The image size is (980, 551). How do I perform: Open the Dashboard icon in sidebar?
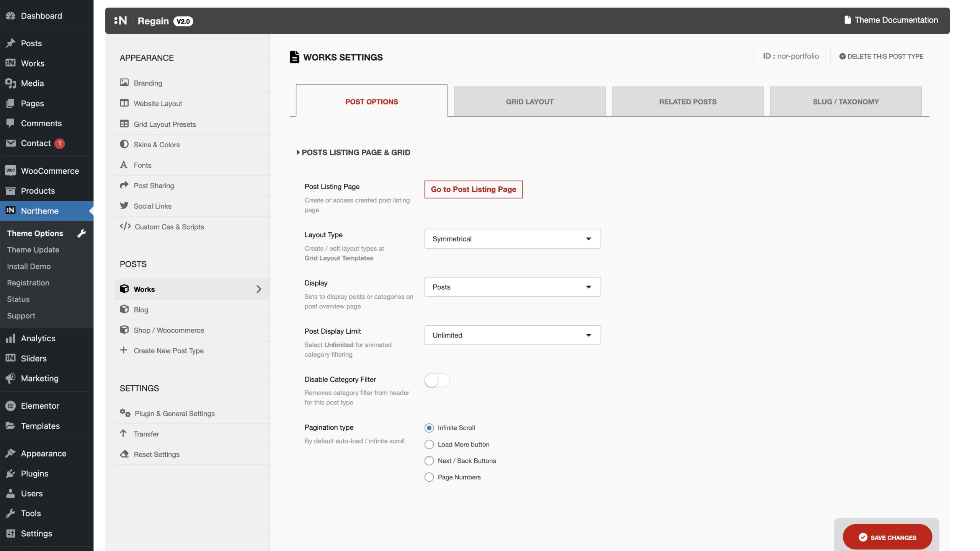(10, 16)
